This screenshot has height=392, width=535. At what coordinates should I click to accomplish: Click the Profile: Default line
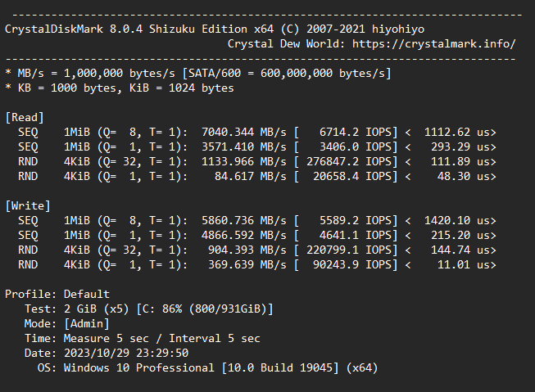click(x=57, y=294)
